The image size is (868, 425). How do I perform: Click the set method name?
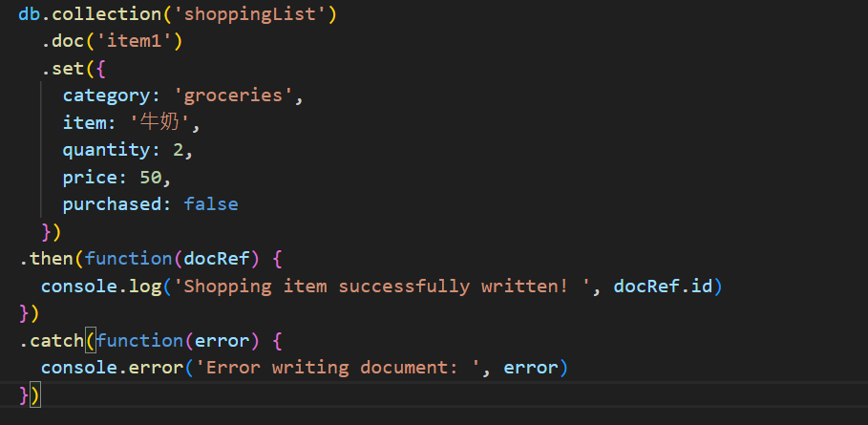click(68, 69)
